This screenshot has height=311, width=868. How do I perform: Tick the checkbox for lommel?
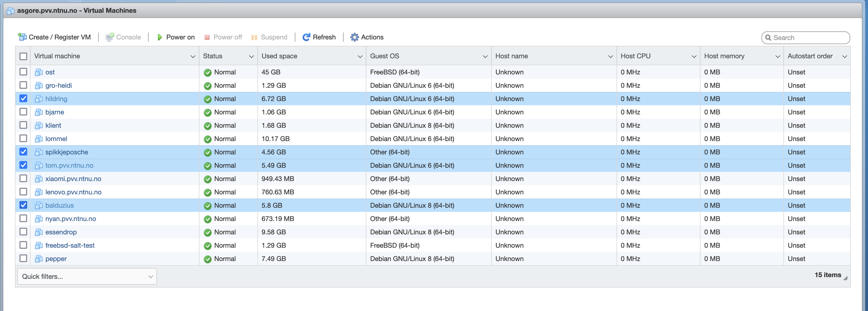point(23,138)
